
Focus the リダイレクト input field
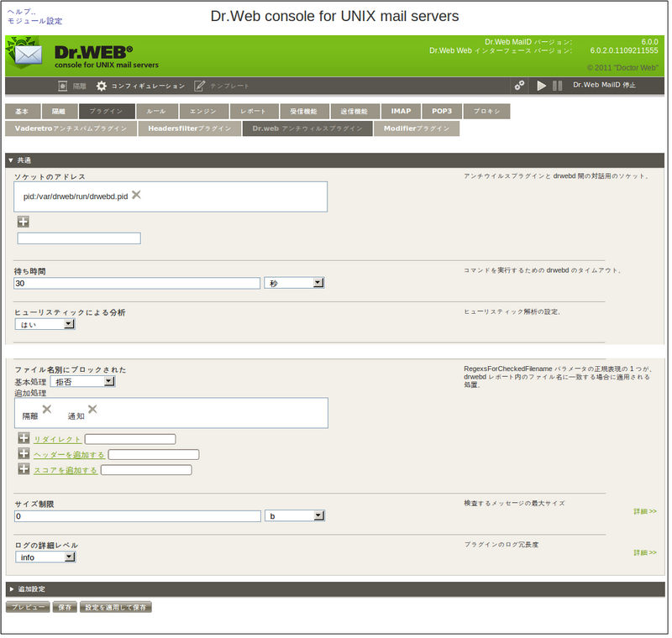[x=130, y=439]
